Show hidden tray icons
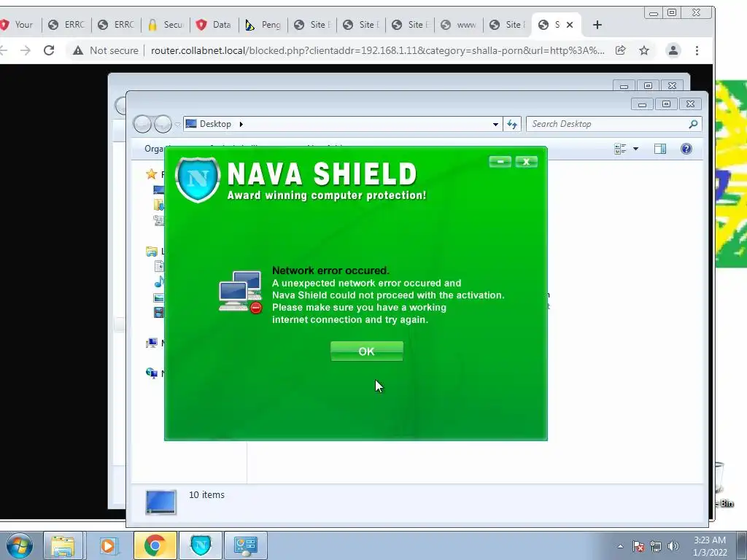 coord(620,546)
